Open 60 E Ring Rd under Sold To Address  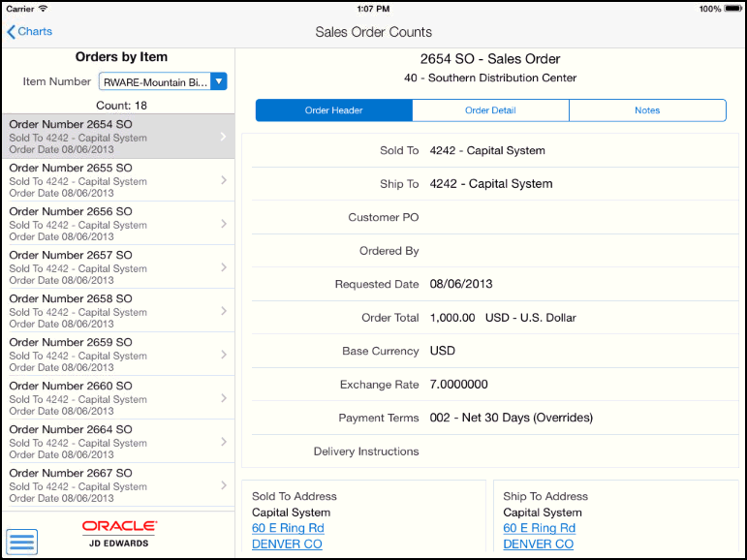point(288,528)
